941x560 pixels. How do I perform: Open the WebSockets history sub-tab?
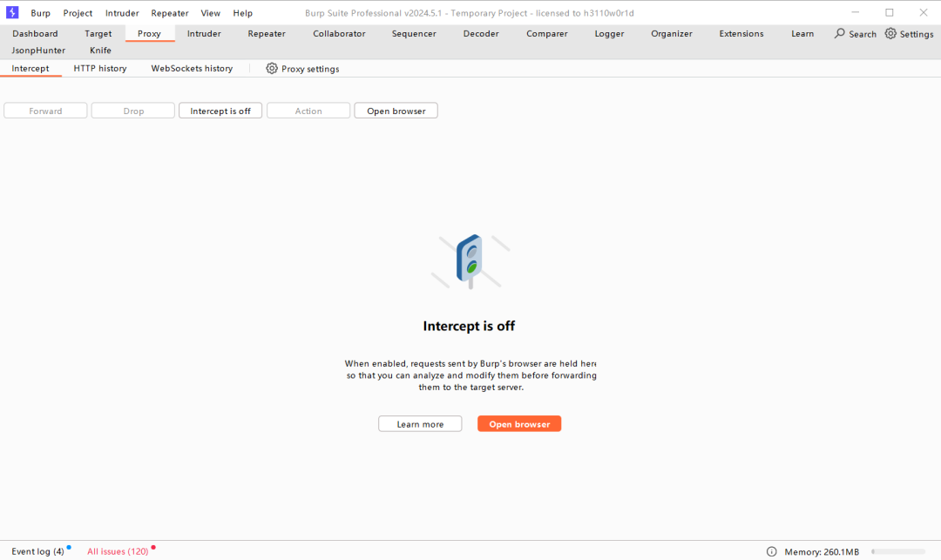[192, 68]
